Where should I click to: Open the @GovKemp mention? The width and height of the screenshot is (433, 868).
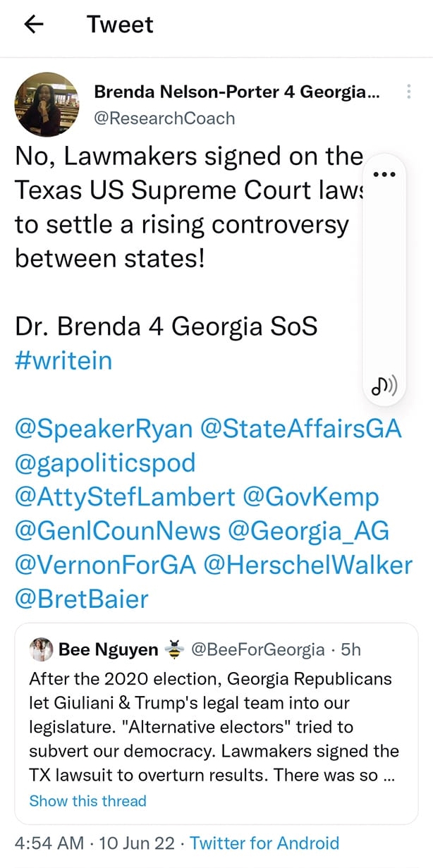pos(311,496)
